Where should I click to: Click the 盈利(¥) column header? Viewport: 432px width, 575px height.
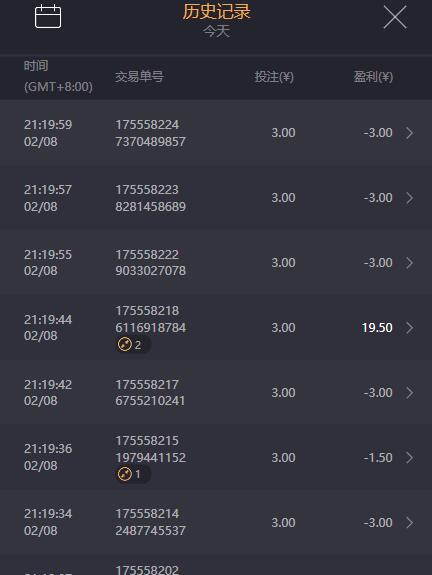click(373, 77)
